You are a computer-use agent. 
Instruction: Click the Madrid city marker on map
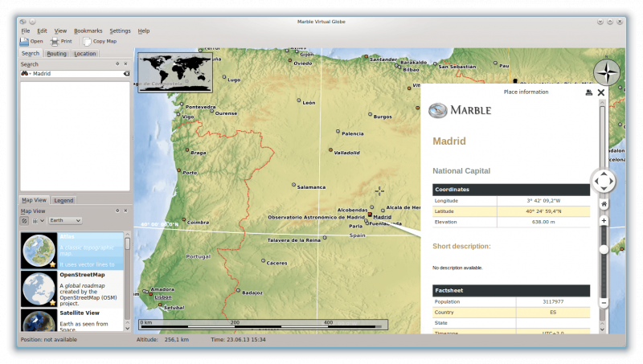pos(370,215)
